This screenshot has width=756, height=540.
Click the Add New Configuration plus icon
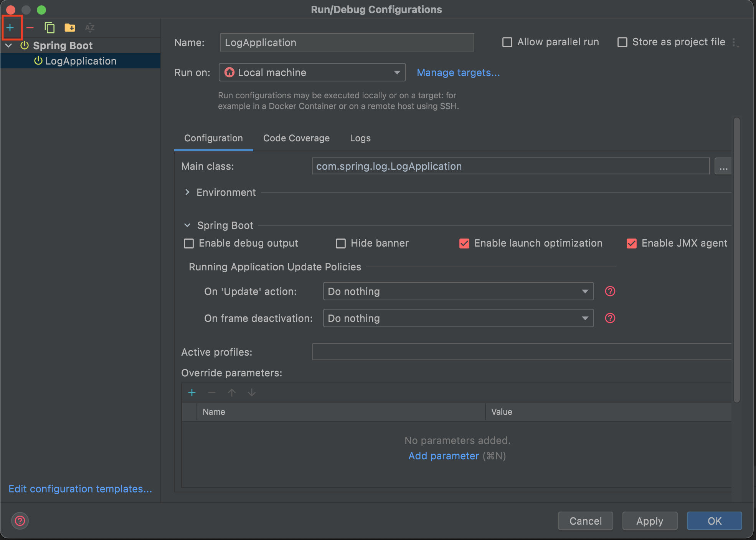pos(10,28)
